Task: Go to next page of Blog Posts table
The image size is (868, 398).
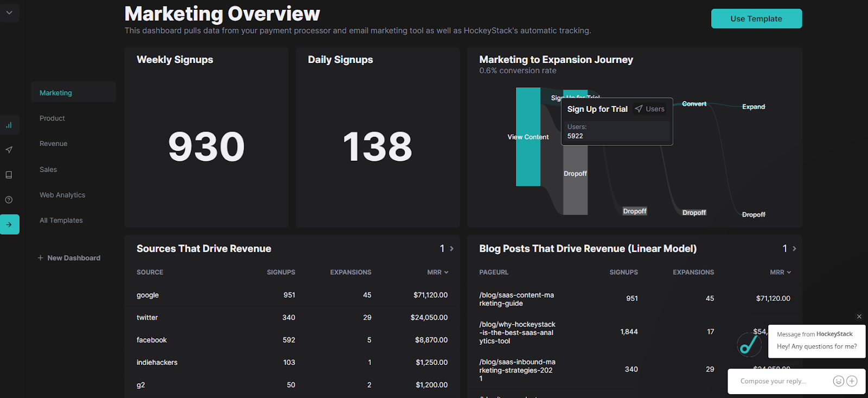Action: click(794, 249)
